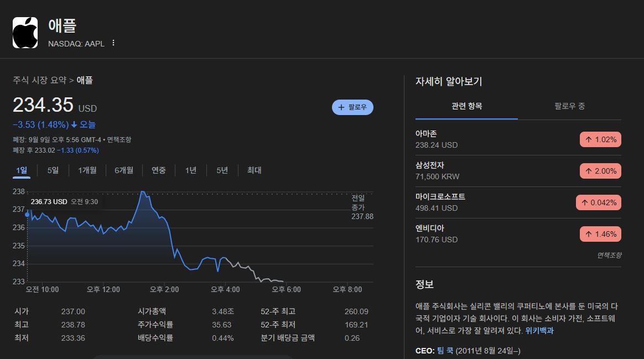Click the 2.00% change badge for 삼성전자
This screenshot has height=359, width=644.
point(600,171)
